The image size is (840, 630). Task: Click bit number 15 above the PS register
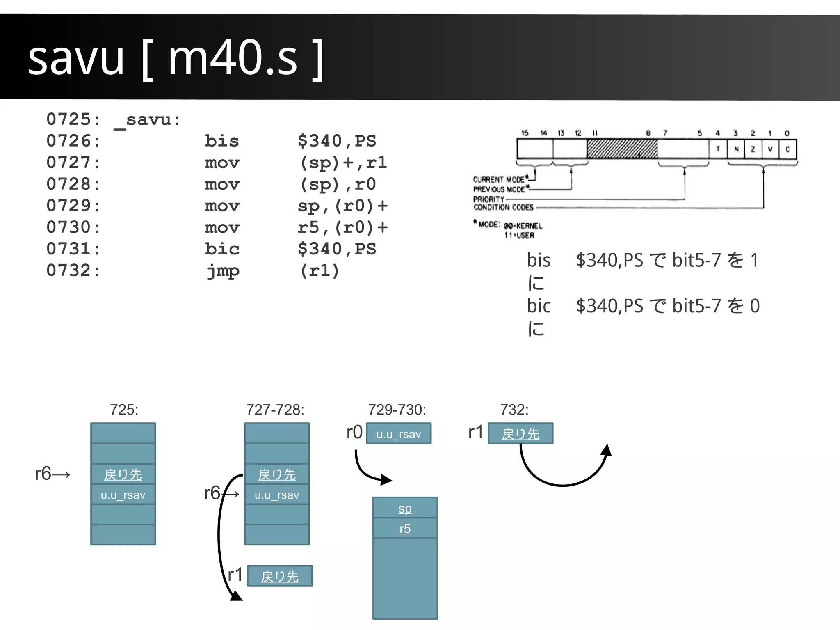tap(525, 133)
